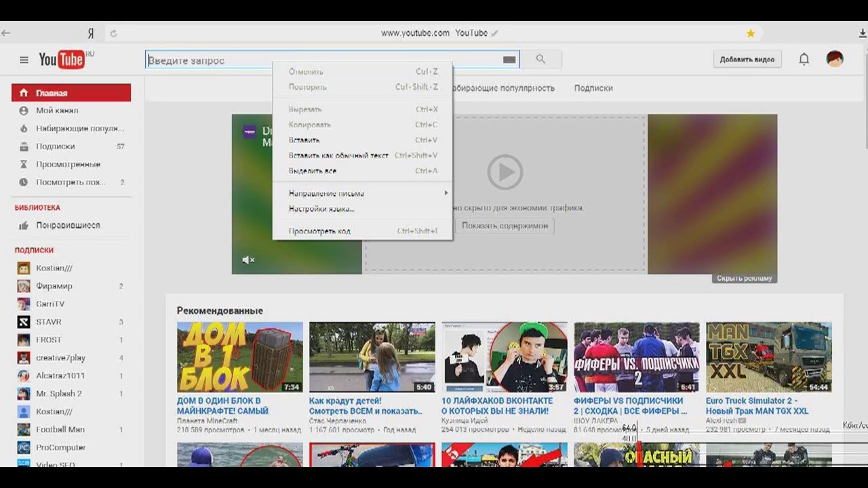Open ProComputer channel avatar
This screenshot has width=868, height=488.
point(24,447)
